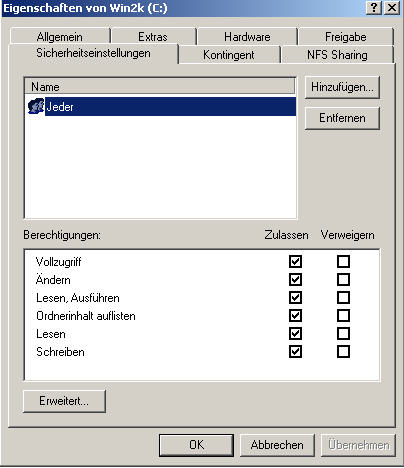Uncheck Zulassen for Vollzugriff
The width and height of the screenshot is (404, 468).
(295, 262)
